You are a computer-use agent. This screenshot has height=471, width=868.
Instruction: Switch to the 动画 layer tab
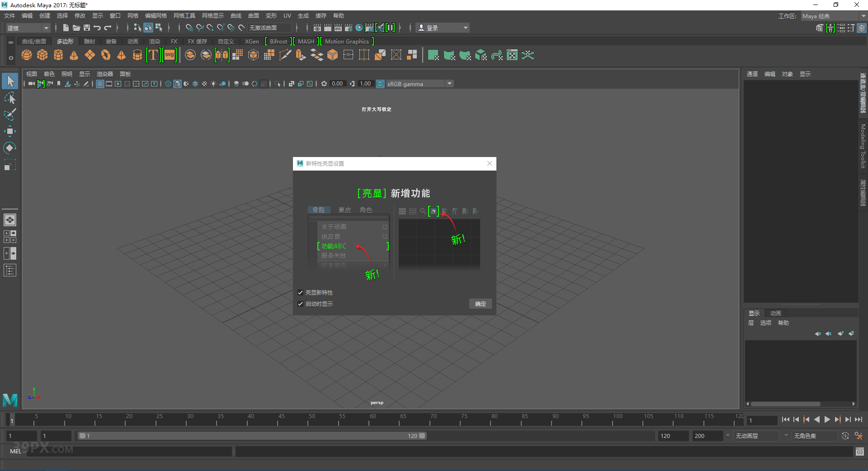pos(776,313)
